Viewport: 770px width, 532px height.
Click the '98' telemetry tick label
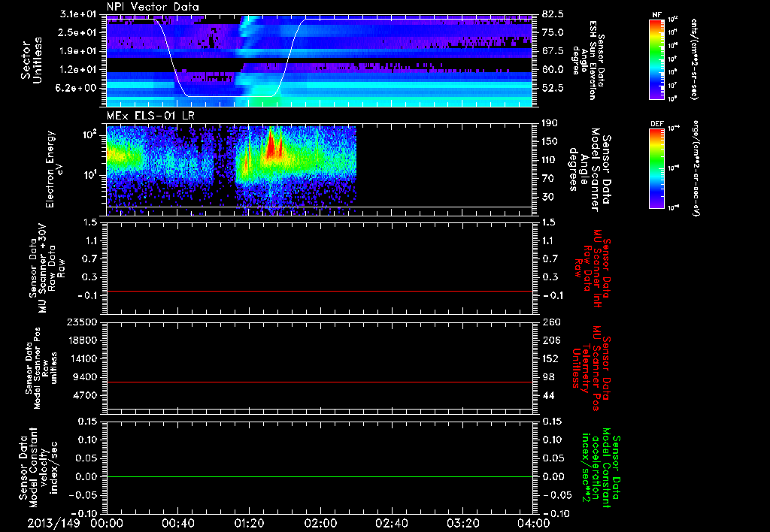point(547,377)
